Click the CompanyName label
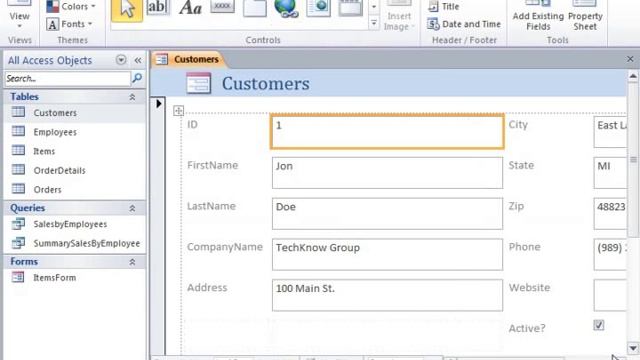 225,247
